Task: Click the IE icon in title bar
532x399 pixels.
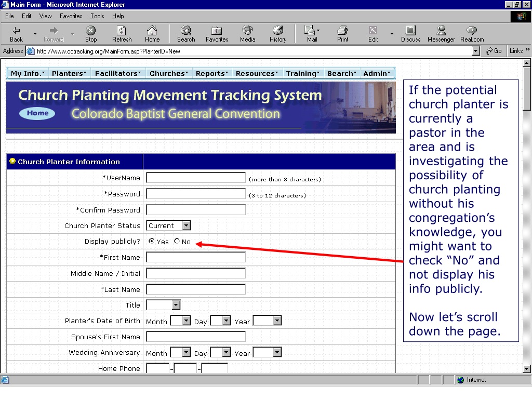Action: 5,4
